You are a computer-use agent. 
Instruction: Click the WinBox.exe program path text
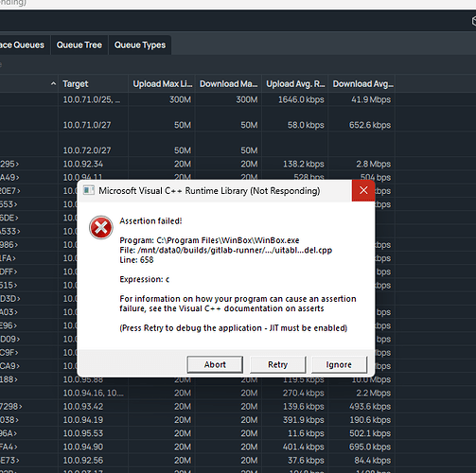pyautogui.click(x=209, y=240)
